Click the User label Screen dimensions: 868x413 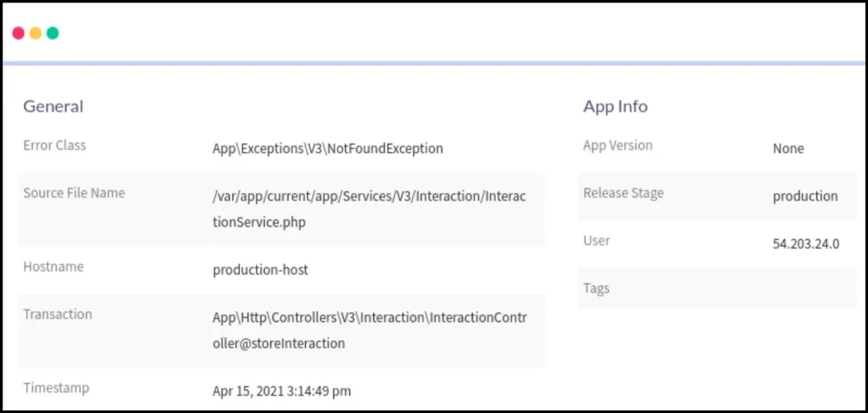596,241
